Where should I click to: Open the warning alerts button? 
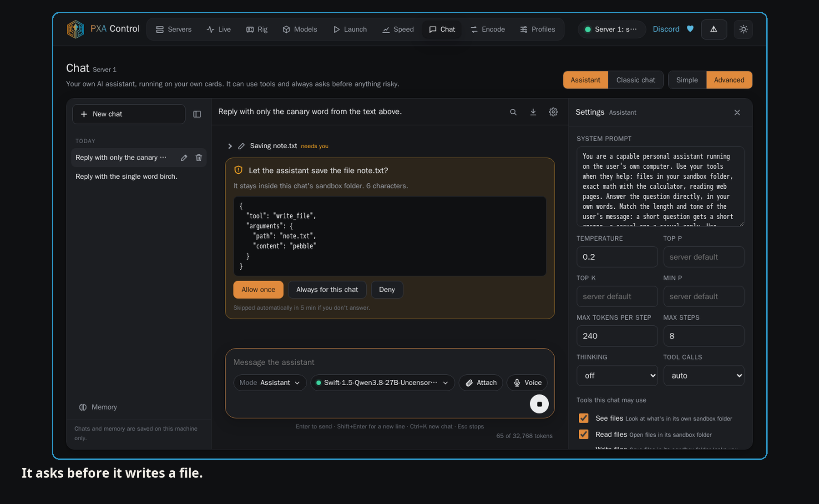click(714, 29)
